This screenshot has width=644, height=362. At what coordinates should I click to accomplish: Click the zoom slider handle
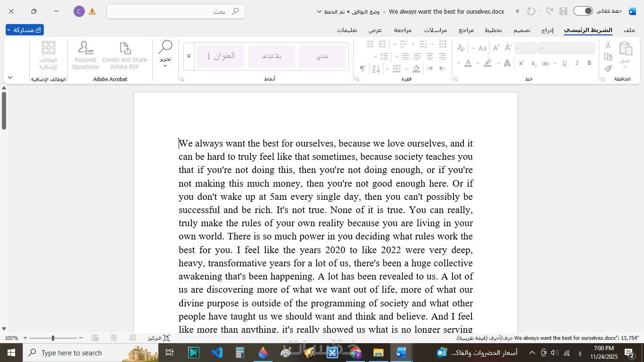53,338
